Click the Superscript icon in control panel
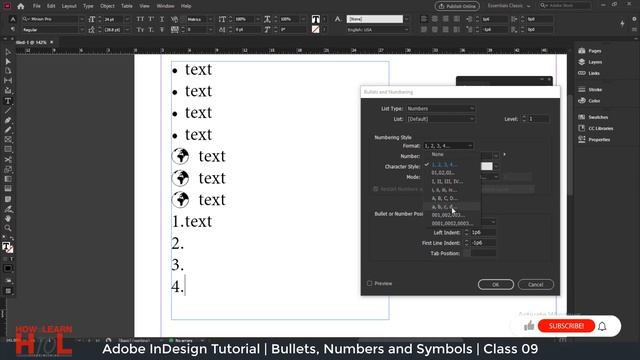The image size is (640, 360). point(151,19)
